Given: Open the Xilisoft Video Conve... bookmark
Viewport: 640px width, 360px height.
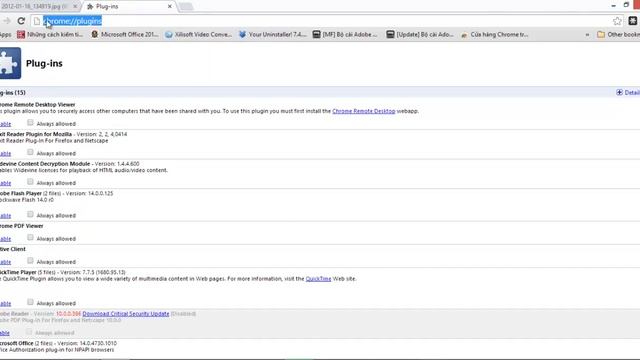Looking at the screenshot, I should [198, 35].
